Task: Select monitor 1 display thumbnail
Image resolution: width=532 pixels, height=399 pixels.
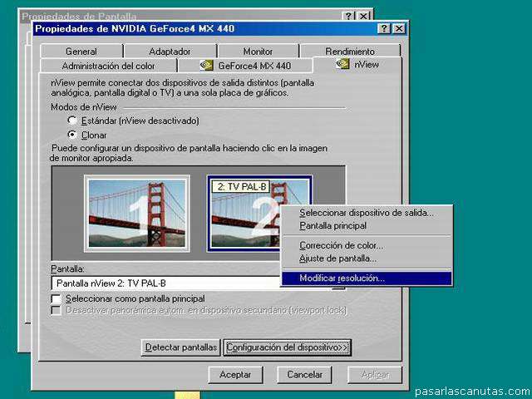Action: pyautogui.click(x=136, y=213)
